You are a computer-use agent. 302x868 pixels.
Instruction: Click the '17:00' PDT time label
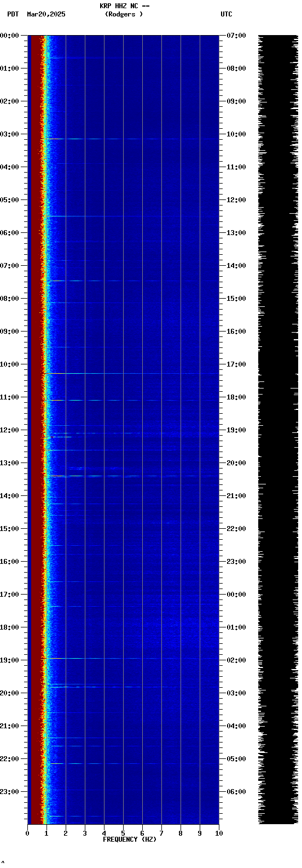[x=9, y=595]
